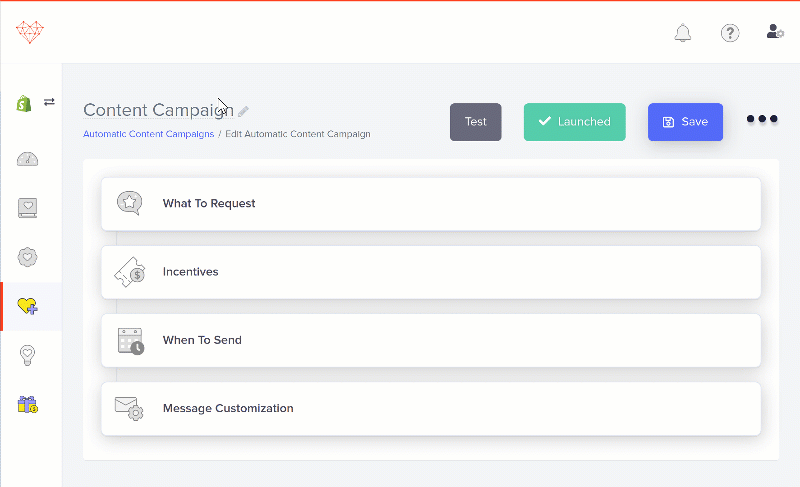This screenshot has width=800, height=487.
Task: Open the notifications bell
Action: (x=683, y=33)
